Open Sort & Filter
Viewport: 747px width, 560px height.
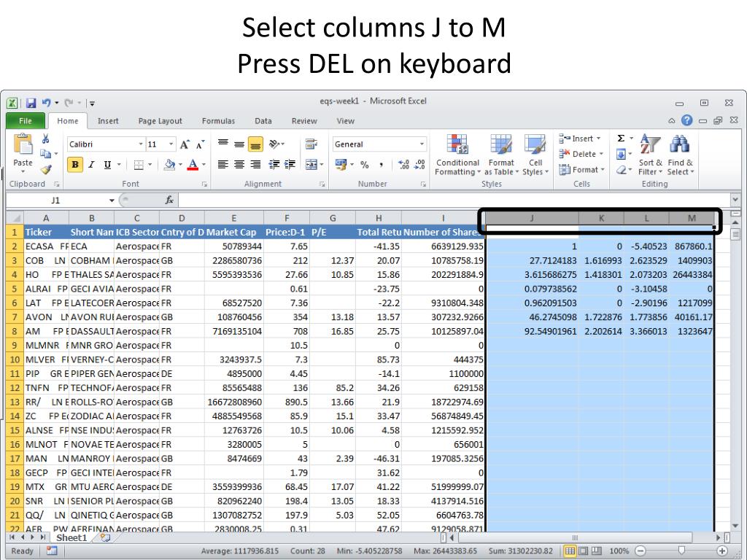click(650, 155)
